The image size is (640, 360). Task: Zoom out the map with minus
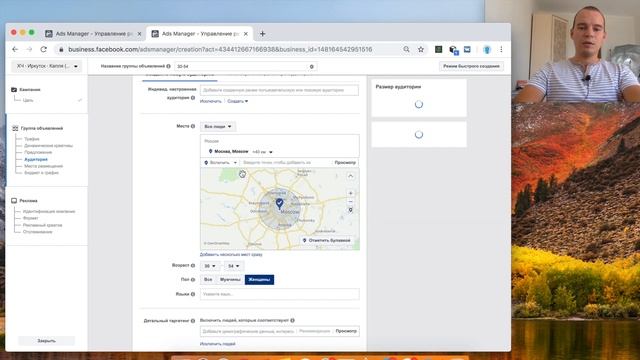(x=351, y=202)
